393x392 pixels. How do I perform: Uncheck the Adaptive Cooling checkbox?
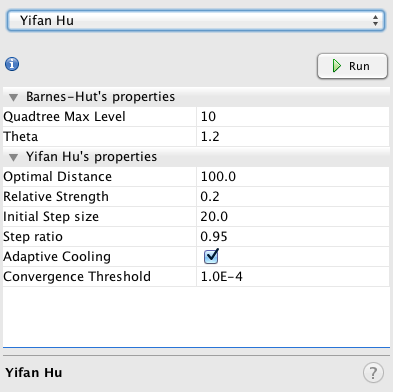pyautogui.click(x=211, y=256)
